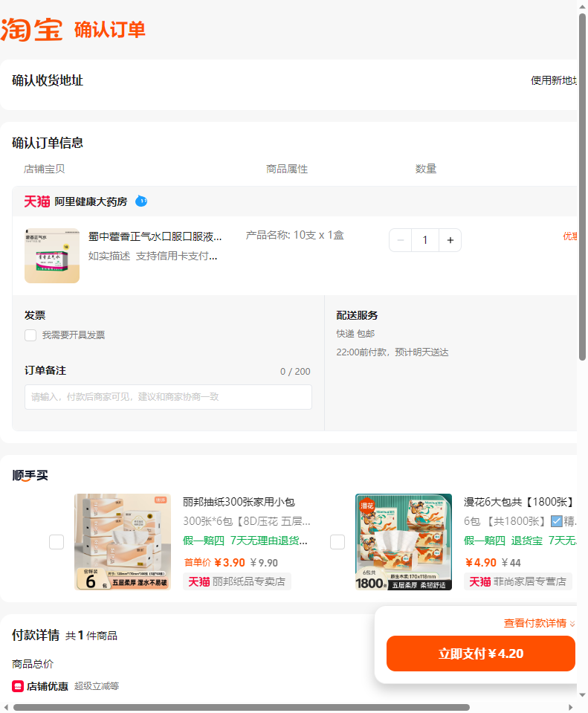Decrease quantity with the minus button

click(401, 240)
